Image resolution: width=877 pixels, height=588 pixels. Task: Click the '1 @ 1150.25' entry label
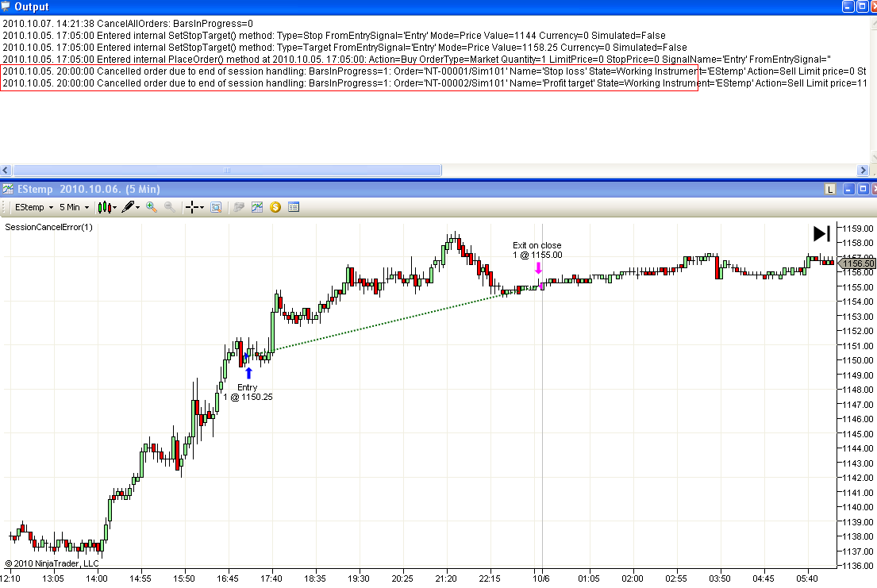(248, 398)
